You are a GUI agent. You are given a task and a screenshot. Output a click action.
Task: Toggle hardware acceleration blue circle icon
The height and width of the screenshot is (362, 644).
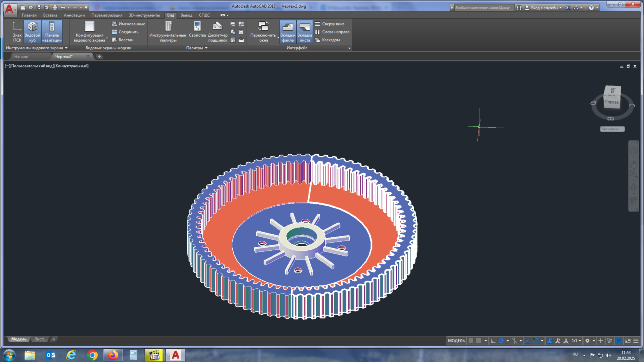[x=619, y=341]
